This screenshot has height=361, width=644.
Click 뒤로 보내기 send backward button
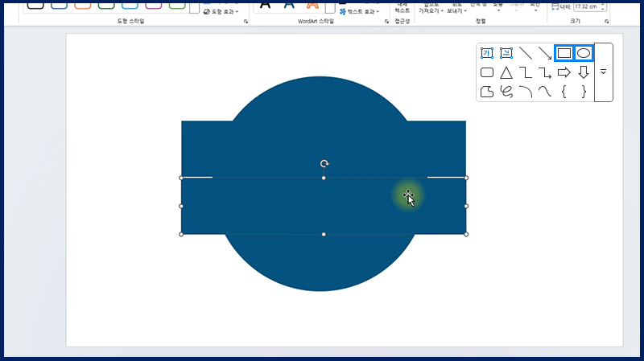(456, 7)
